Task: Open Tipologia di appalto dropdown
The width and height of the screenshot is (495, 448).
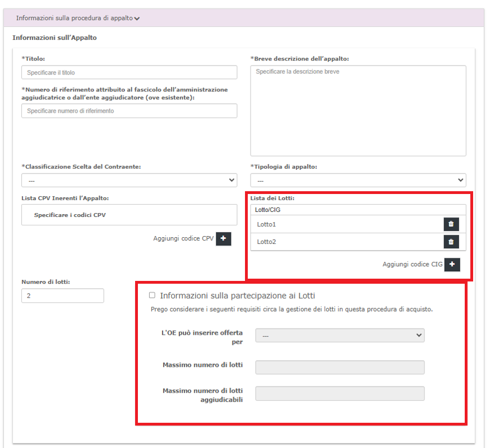Action: 358,180
